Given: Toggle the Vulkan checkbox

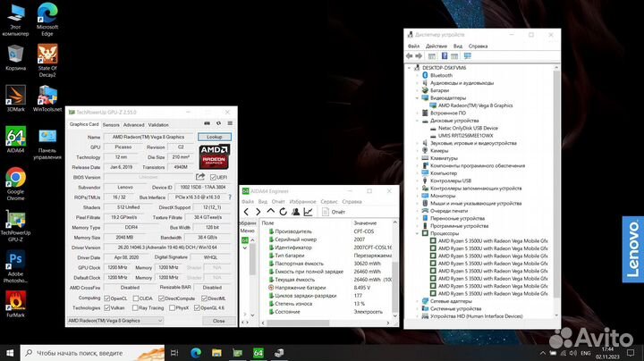Looking at the screenshot, I should (107, 307).
